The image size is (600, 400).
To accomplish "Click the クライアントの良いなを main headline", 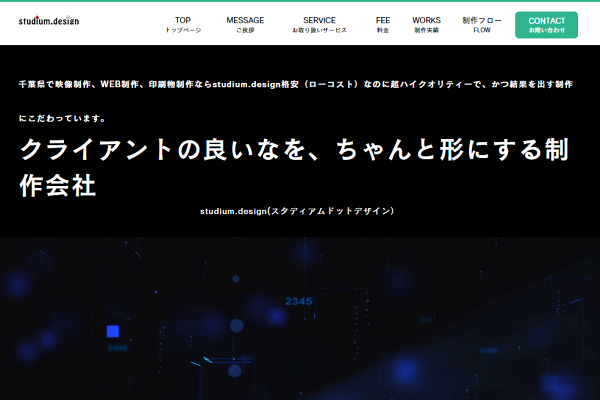I will coord(295,167).
